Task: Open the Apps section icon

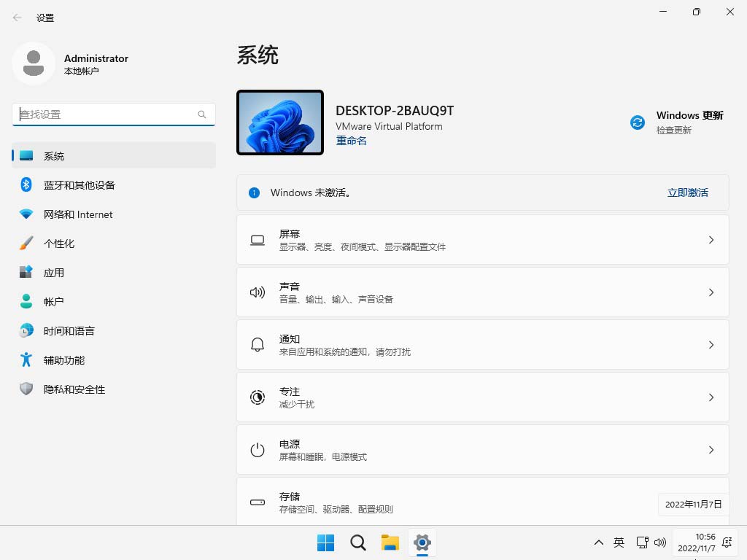Action: tap(26, 273)
